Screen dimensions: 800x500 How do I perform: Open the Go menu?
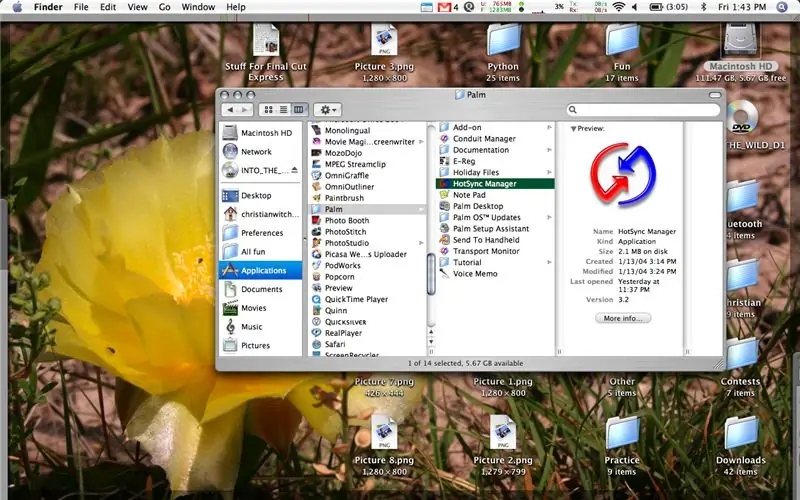164,7
